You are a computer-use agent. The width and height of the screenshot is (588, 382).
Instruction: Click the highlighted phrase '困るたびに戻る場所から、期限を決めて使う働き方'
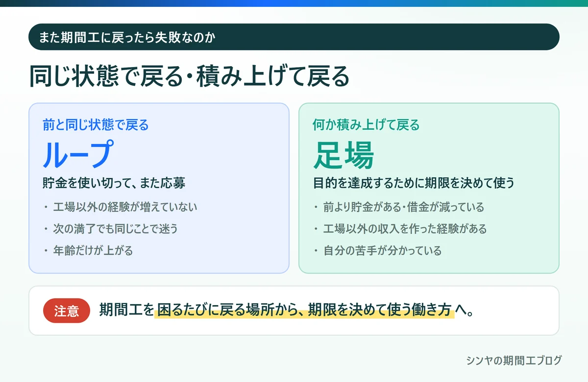[x=304, y=310]
